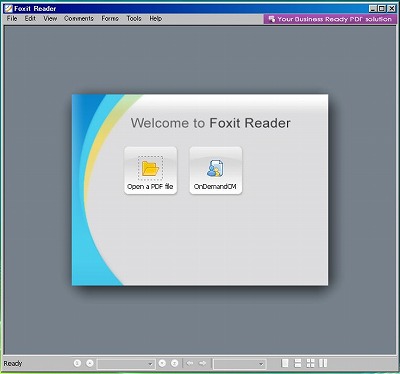Open the Tools menu
This screenshot has width=400, height=374.
[x=134, y=19]
